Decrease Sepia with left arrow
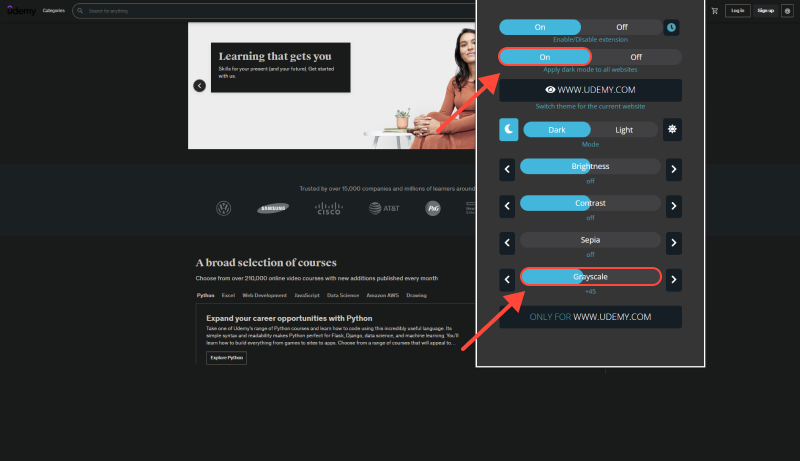This screenshot has width=800, height=461. 507,243
